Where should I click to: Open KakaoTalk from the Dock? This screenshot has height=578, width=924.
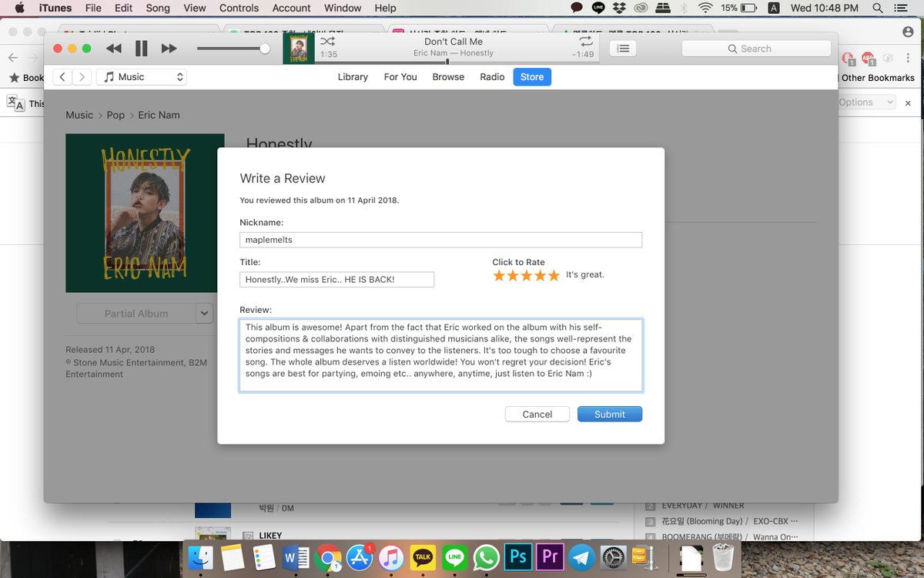click(x=423, y=556)
